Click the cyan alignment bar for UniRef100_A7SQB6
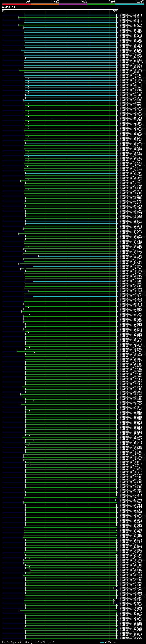Viewport: 146px width, 644px height. 75,281
